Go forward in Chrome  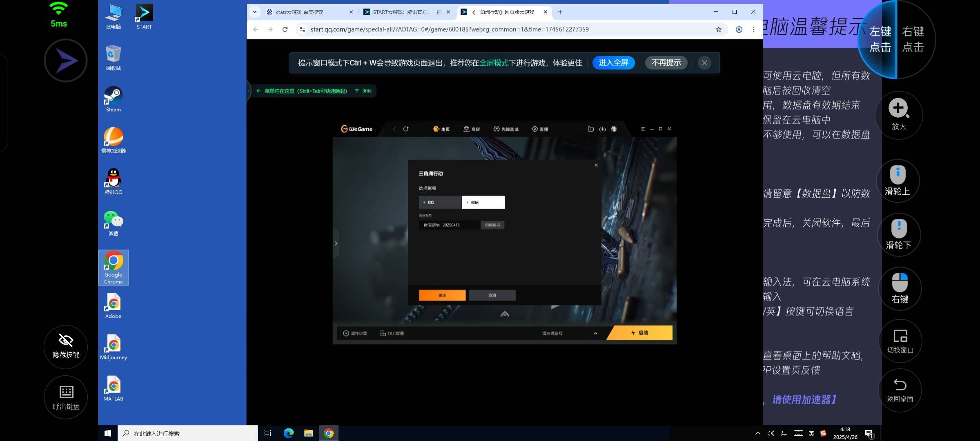click(270, 29)
